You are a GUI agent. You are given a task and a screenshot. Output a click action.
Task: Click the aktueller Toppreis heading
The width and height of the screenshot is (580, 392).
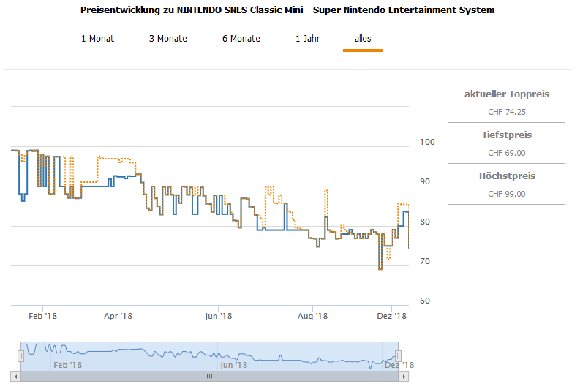pos(506,94)
